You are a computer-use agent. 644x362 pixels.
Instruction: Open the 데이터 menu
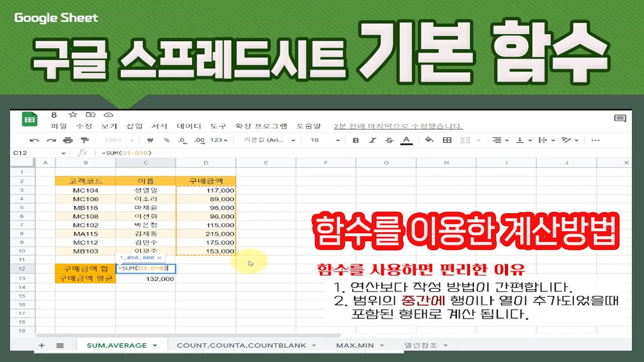coord(189,126)
